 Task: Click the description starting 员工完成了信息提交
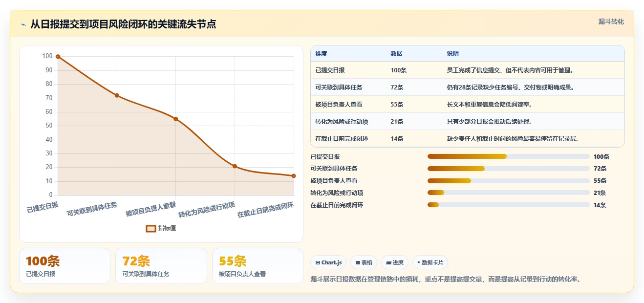(510, 70)
